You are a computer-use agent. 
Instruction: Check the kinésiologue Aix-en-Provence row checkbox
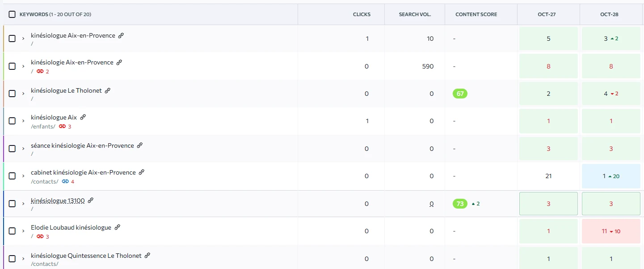(x=12, y=38)
